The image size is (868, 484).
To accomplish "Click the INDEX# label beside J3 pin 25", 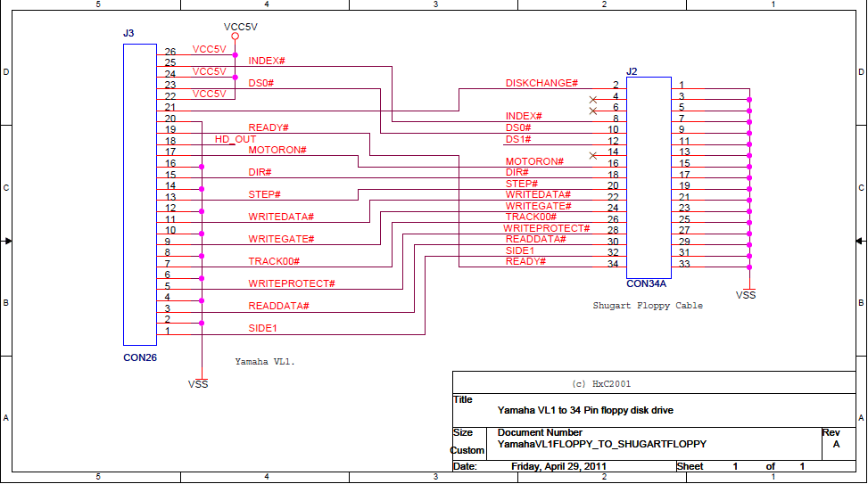I will pos(266,61).
